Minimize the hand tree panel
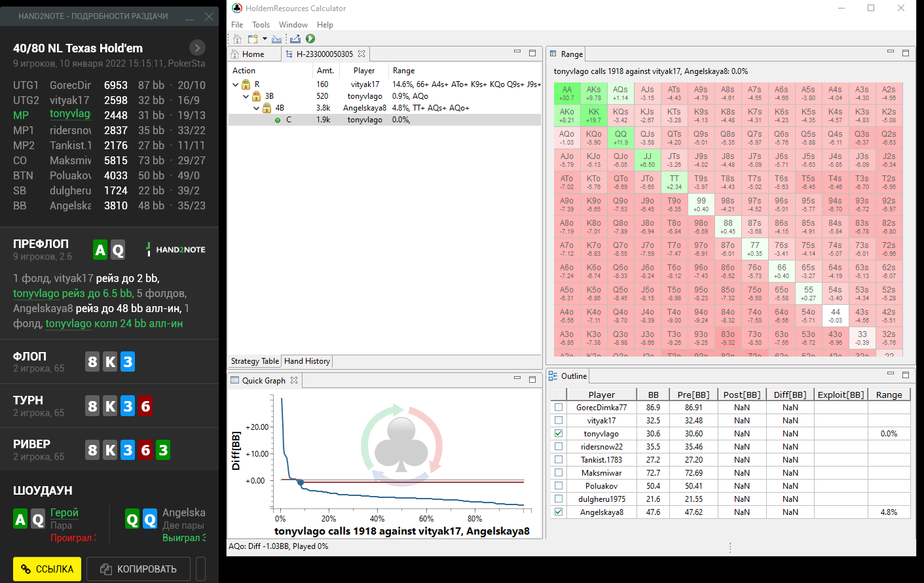Screen dimensions: 924x583 517,52
